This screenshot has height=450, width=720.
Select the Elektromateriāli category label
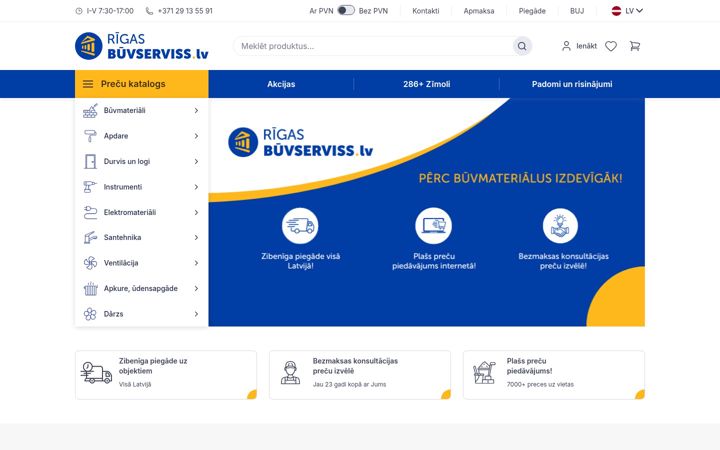[129, 213]
